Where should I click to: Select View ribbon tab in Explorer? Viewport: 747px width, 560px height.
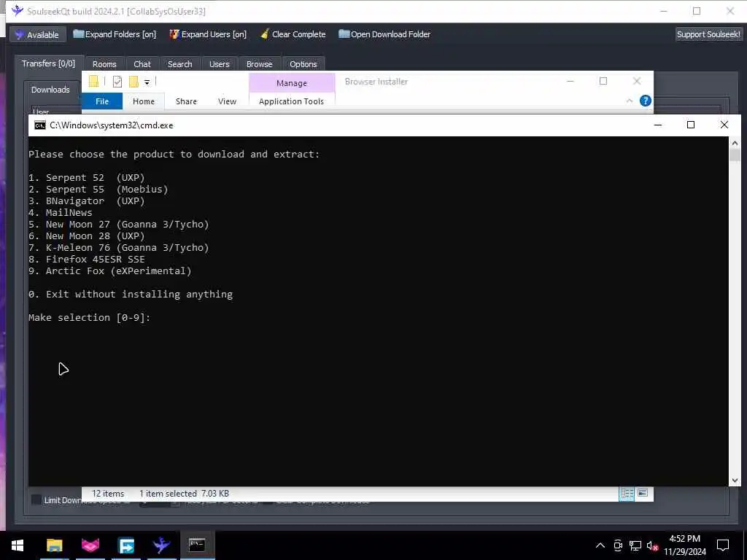[227, 101]
